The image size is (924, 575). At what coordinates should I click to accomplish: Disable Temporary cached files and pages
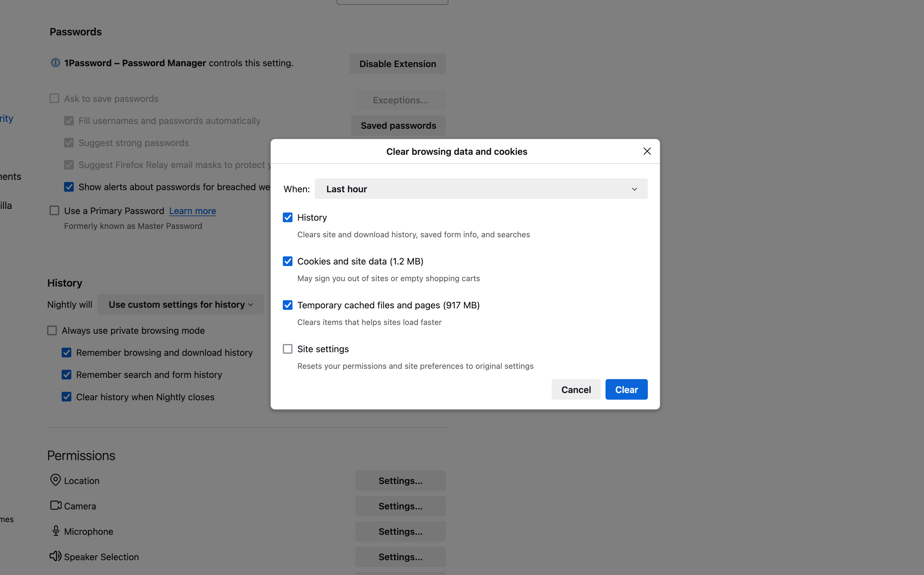point(288,305)
